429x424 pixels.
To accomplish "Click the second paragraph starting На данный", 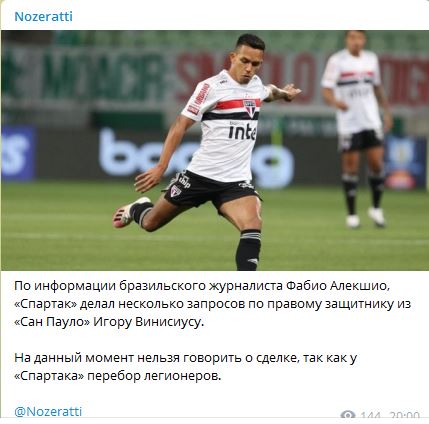I will coord(185,367).
